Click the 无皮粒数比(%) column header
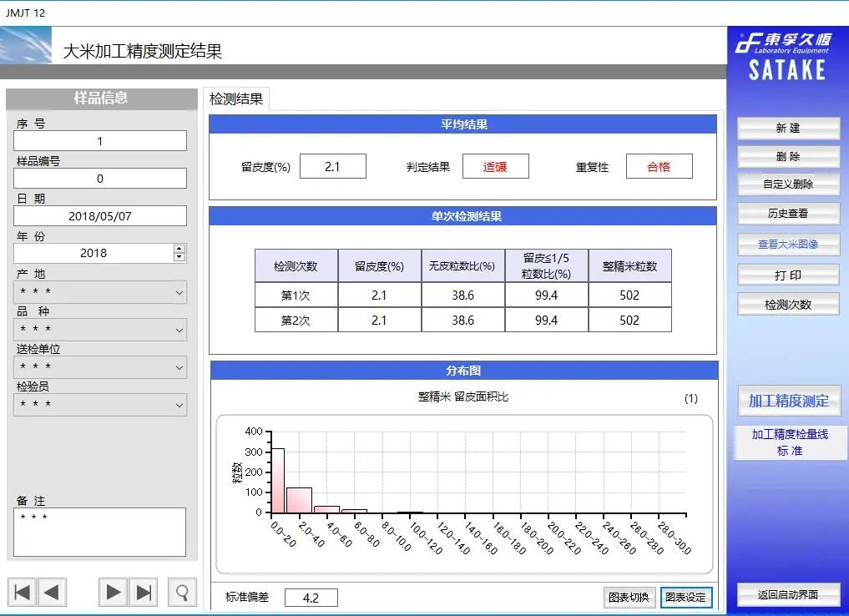The image size is (849, 616). pyautogui.click(x=462, y=266)
